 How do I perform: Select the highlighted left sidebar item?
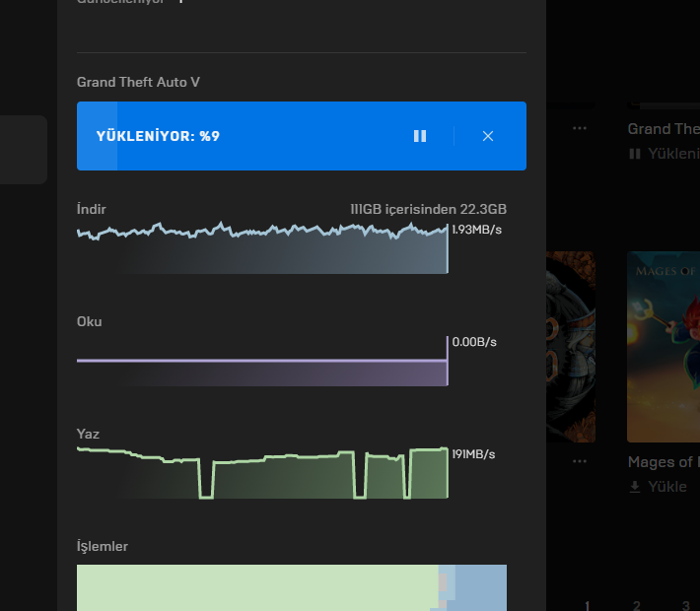coord(24,150)
